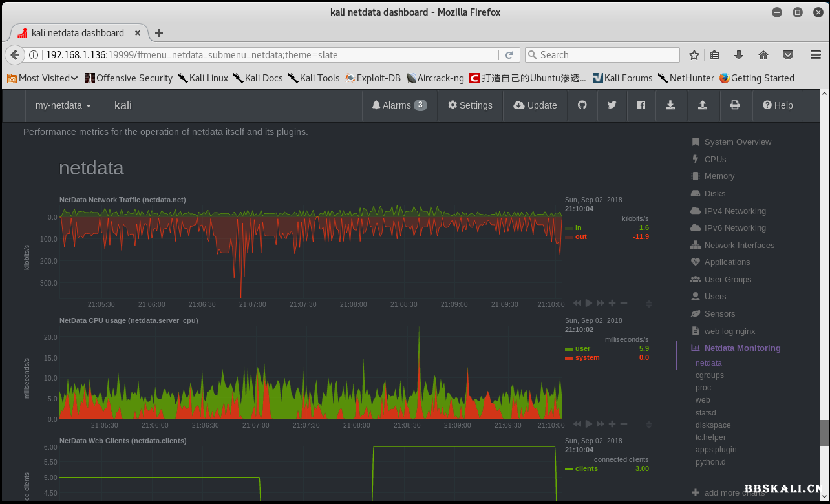This screenshot has height=504, width=830.
Task: Click the download snapshot icon
Action: point(670,105)
